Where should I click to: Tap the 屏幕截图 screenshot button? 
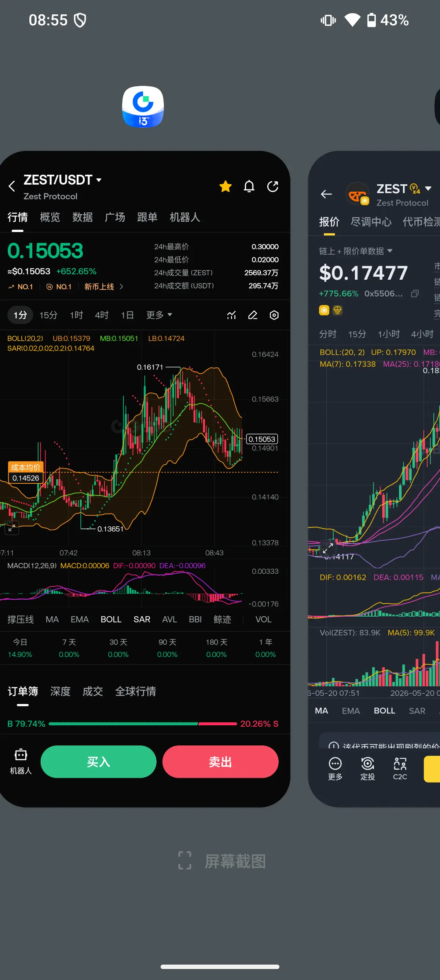click(x=222, y=861)
